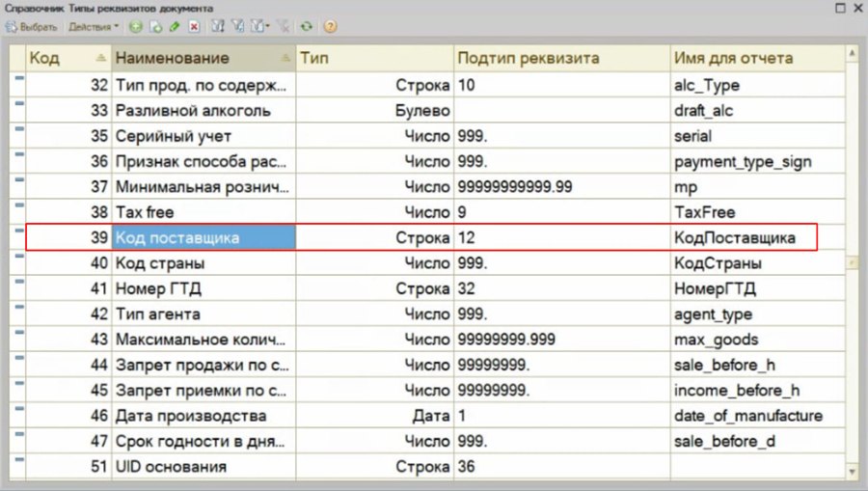Click the "Дата" type cell
Viewport: 868px width, 491px height.
[375, 417]
